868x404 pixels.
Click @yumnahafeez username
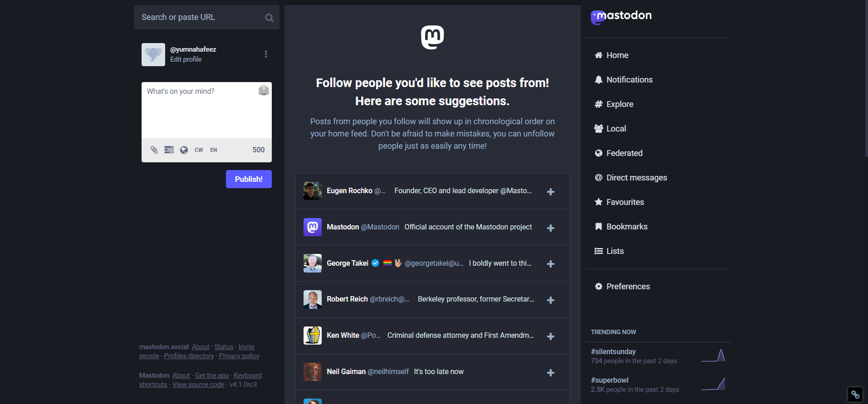click(x=193, y=49)
